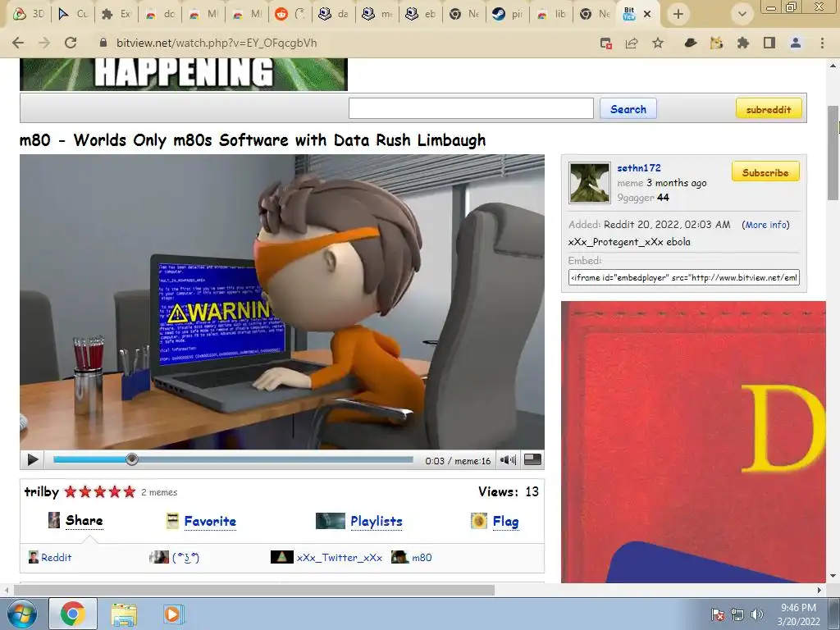The image size is (840, 630).
Task: Click the sethn172 channel avatar
Action: pos(589,183)
